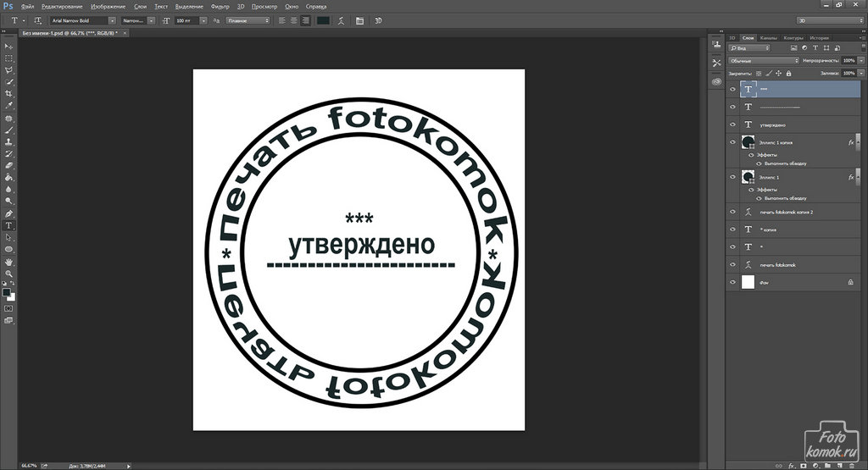Open the fill 'Заливка' dropdown arrow
Screen dimensions: 868x470
pyautogui.click(x=861, y=73)
